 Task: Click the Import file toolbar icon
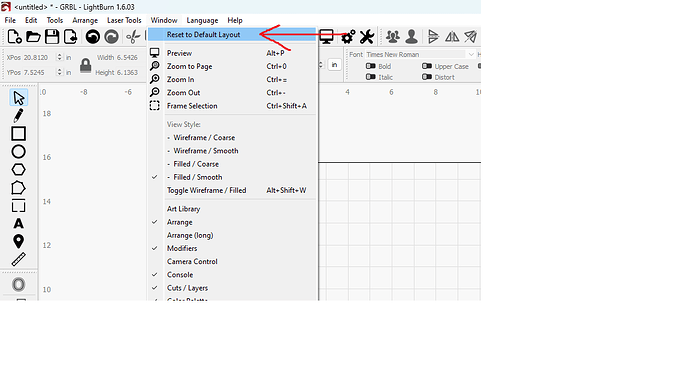click(70, 37)
